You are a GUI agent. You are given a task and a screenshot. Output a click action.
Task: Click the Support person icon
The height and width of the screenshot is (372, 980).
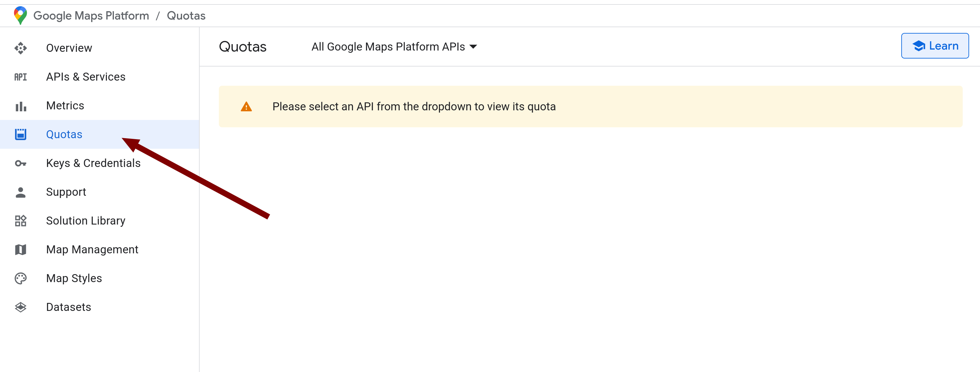coord(20,192)
